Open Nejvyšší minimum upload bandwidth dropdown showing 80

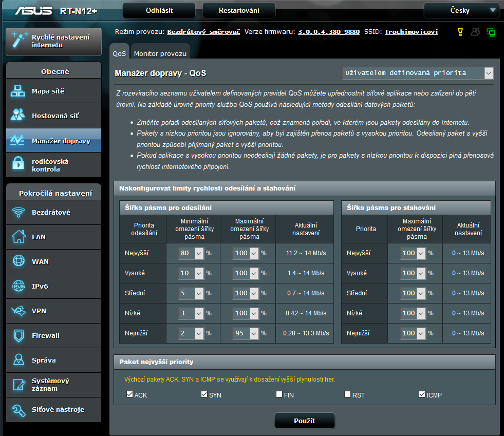191,253
